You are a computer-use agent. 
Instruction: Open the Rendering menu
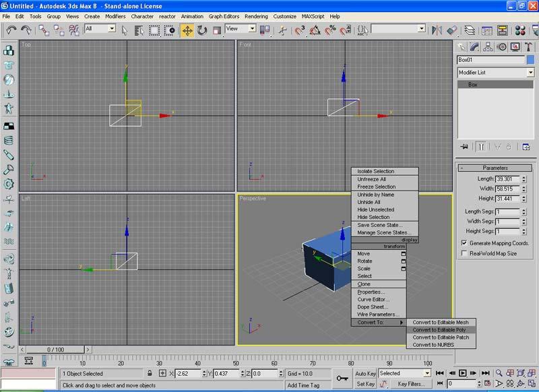[x=256, y=16]
